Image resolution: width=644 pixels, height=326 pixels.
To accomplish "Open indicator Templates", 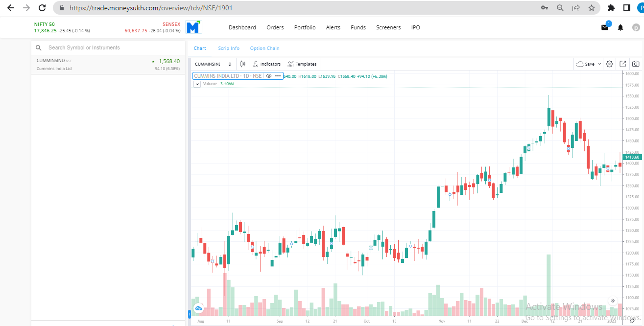I will 302,64.
